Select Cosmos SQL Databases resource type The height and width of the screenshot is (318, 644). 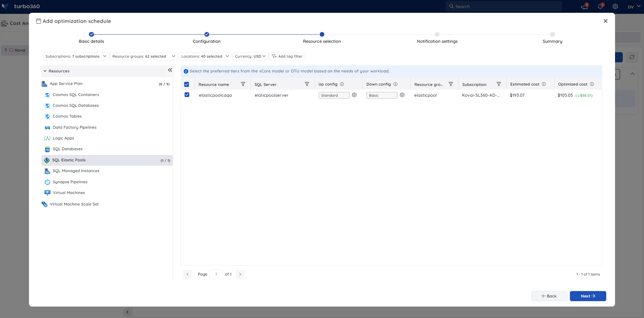107,105
